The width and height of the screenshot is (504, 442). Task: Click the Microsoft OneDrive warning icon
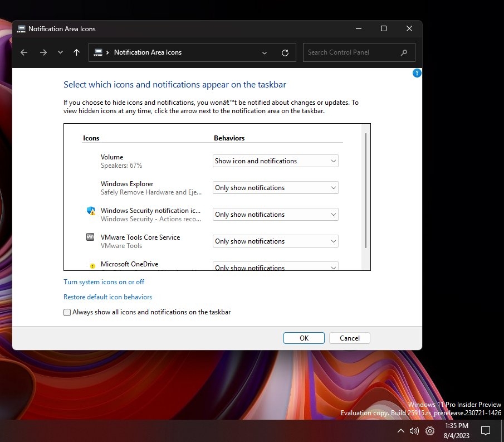tap(92, 266)
